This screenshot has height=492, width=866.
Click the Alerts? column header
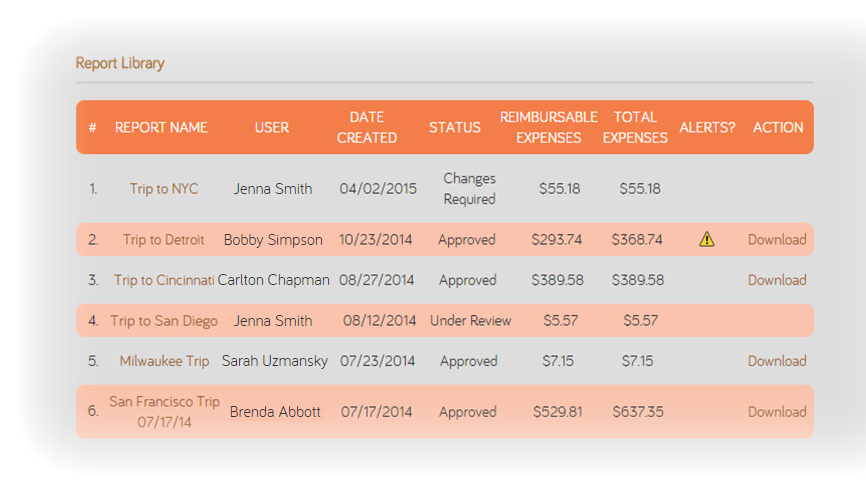[707, 128]
